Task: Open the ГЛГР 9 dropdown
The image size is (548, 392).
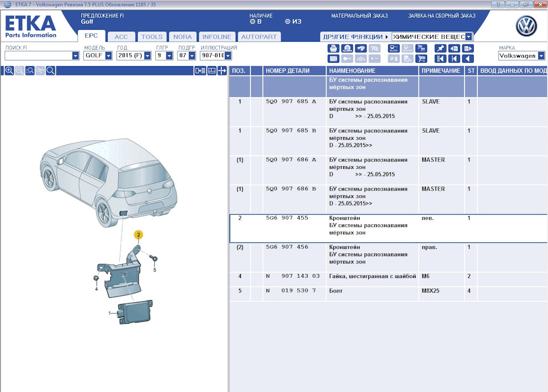Action: [x=170, y=55]
